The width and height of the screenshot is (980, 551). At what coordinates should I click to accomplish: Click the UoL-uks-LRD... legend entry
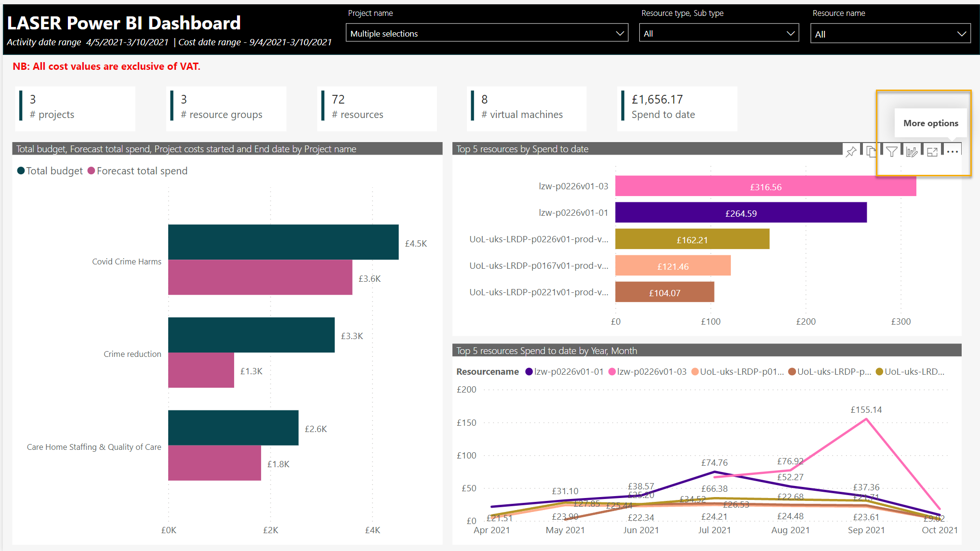pyautogui.click(x=910, y=372)
